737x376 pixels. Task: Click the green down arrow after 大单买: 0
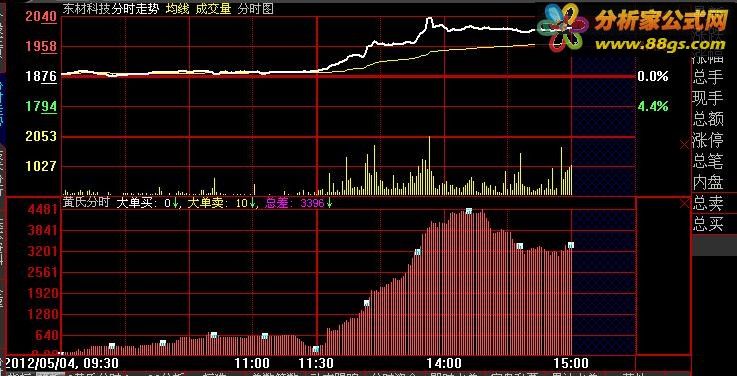pyautogui.click(x=175, y=203)
